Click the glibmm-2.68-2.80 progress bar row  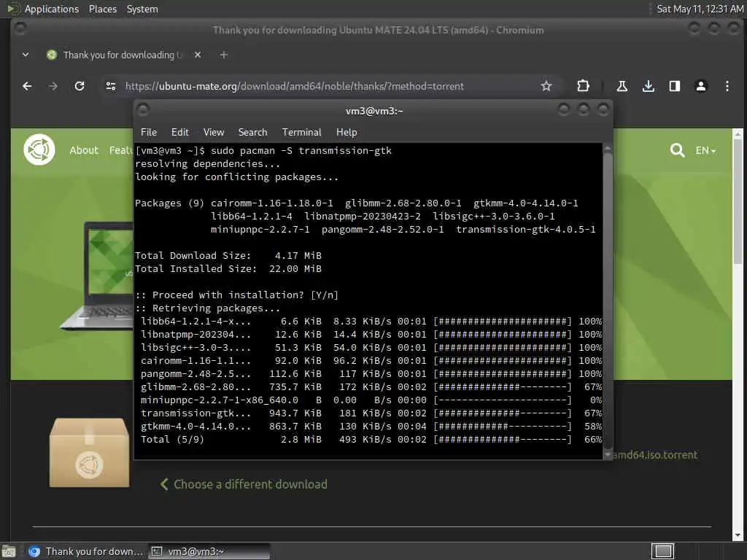[371, 386]
